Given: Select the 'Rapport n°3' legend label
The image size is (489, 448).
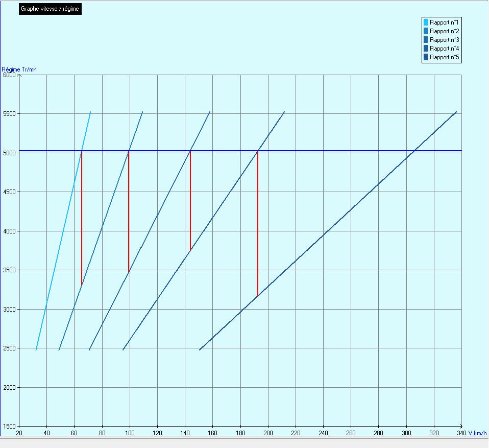Looking at the screenshot, I should tap(444, 40).
